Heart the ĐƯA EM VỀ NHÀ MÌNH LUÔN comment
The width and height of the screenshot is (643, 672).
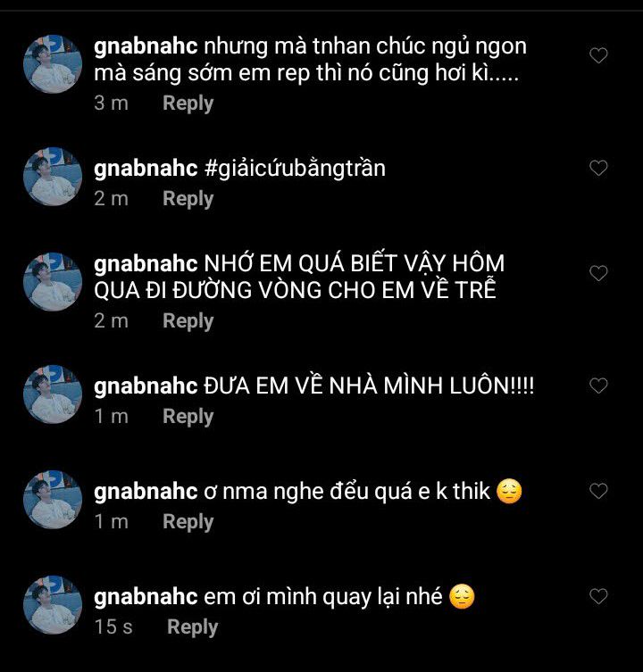tap(598, 386)
